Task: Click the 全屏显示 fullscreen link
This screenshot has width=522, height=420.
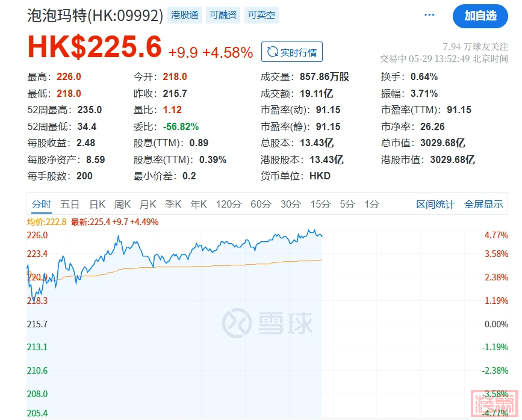Action: point(483,205)
